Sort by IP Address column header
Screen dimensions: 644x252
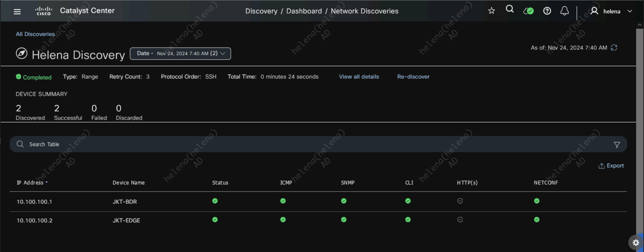[x=30, y=183]
